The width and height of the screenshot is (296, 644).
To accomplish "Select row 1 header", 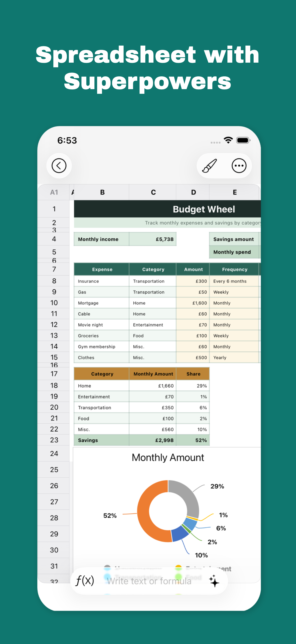I will pyautogui.click(x=54, y=209).
